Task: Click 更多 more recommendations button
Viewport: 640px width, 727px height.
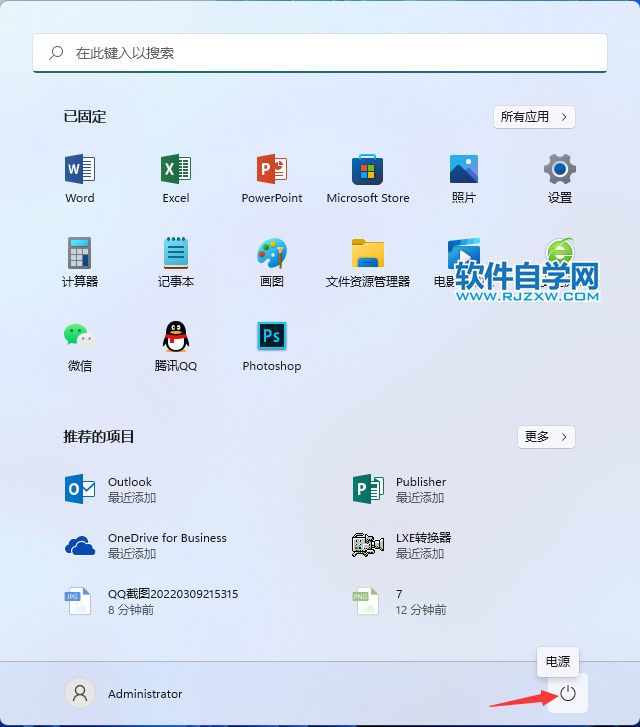Action: pos(546,437)
